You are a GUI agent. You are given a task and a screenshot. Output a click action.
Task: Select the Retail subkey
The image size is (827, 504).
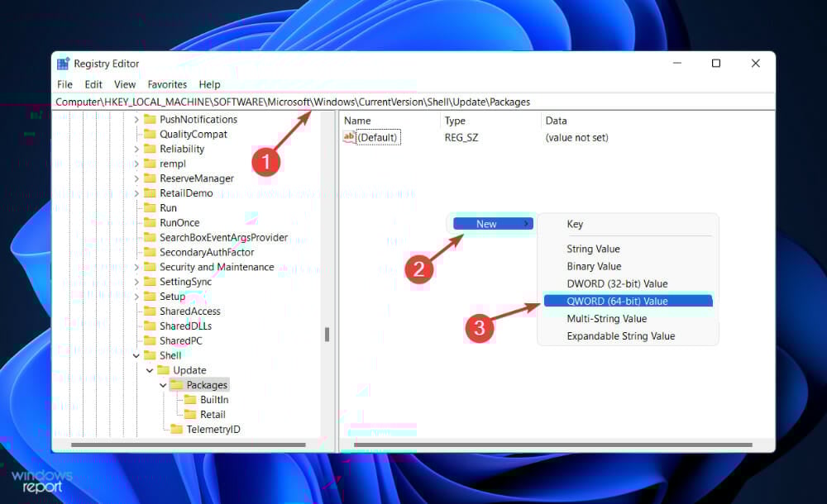point(213,415)
